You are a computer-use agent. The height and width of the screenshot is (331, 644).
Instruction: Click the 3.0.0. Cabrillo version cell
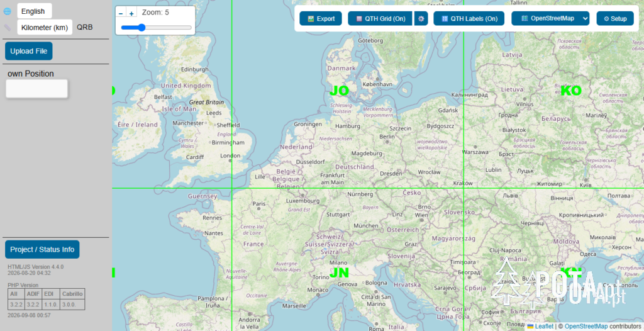coord(72,305)
